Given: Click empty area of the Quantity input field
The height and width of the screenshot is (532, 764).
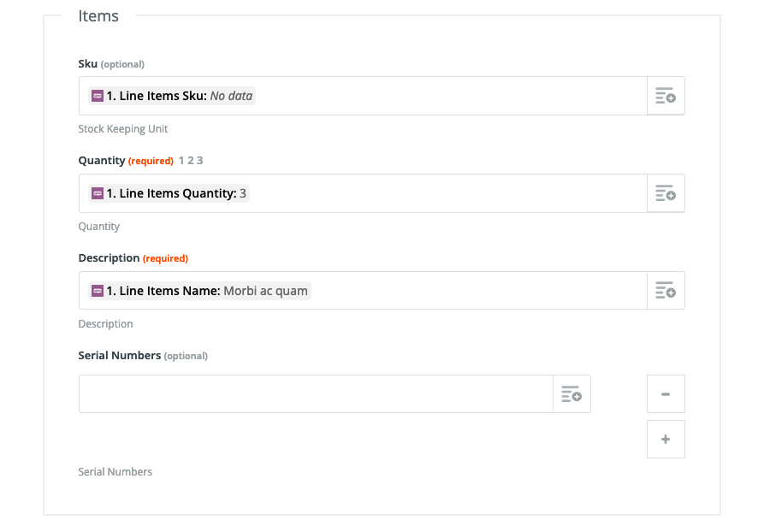Looking at the screenshot, I should [448, 193].
